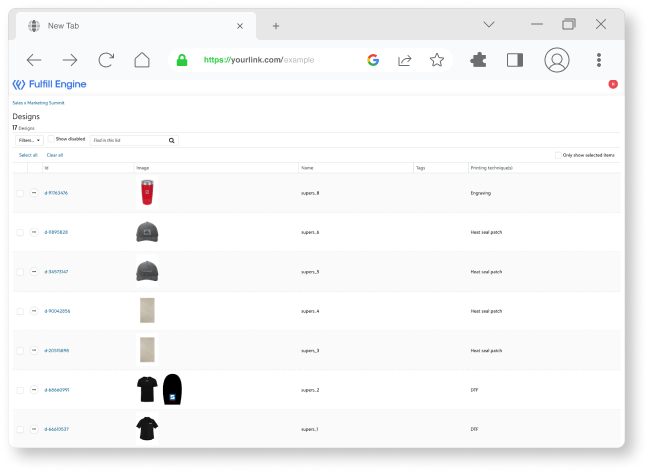Go back with the browser back arrow
The height and width of the screenshot is (472, 649).
click(34, 60)
